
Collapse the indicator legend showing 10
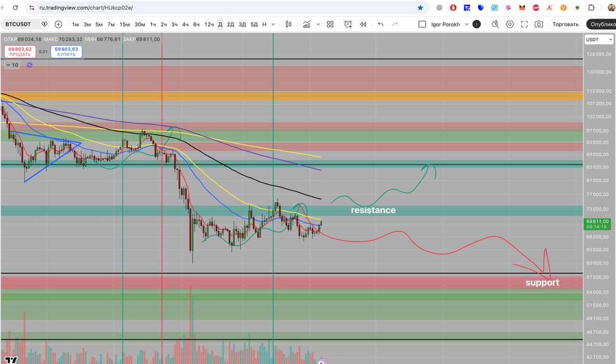[12, 65]
